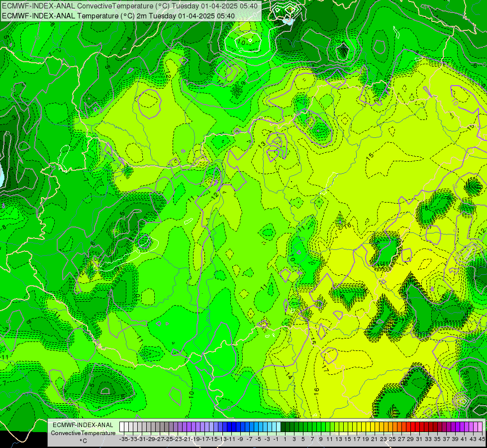The height and width of the screenshot is (448, 487).
Task: Click legend scale label 23
Action: pyautogui.click(x=384, y=439)
